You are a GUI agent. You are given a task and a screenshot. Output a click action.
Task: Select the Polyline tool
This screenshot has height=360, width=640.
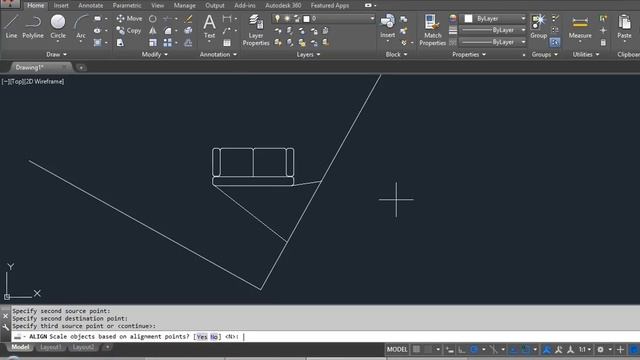pyautogui.click(x=33, y=27)
